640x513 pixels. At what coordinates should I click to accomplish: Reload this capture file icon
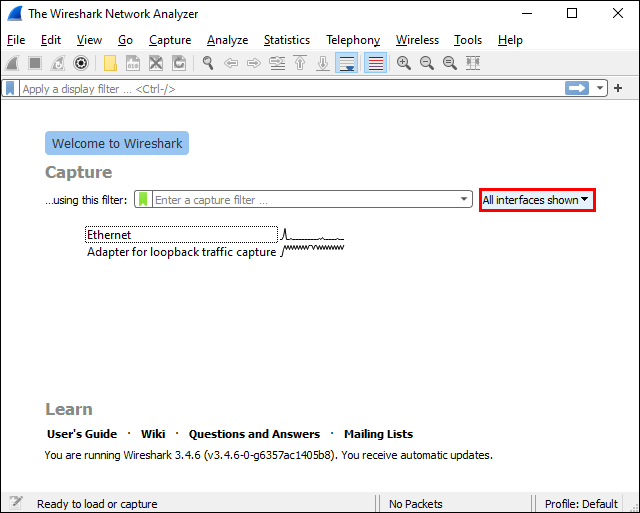[179, 63]
